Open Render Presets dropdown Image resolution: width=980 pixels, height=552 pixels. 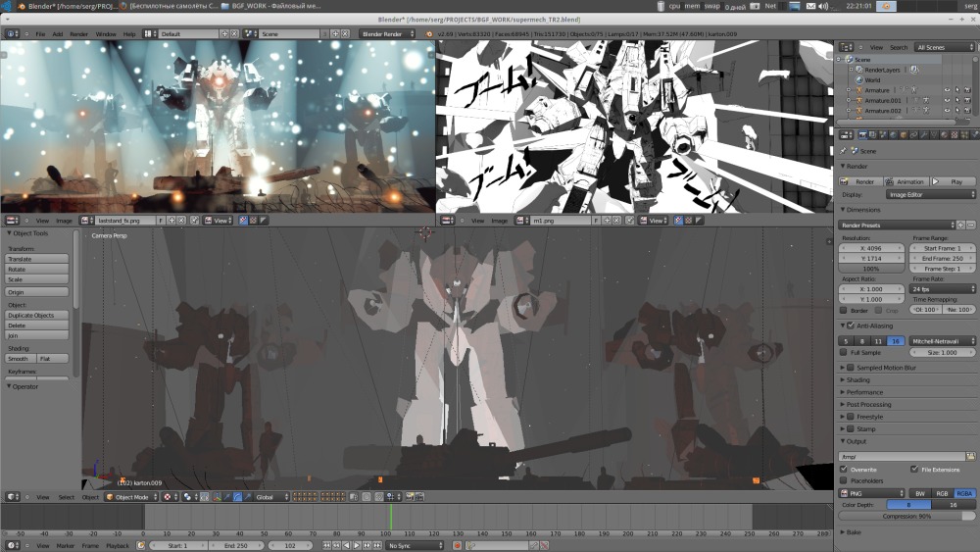click(897, 226)
